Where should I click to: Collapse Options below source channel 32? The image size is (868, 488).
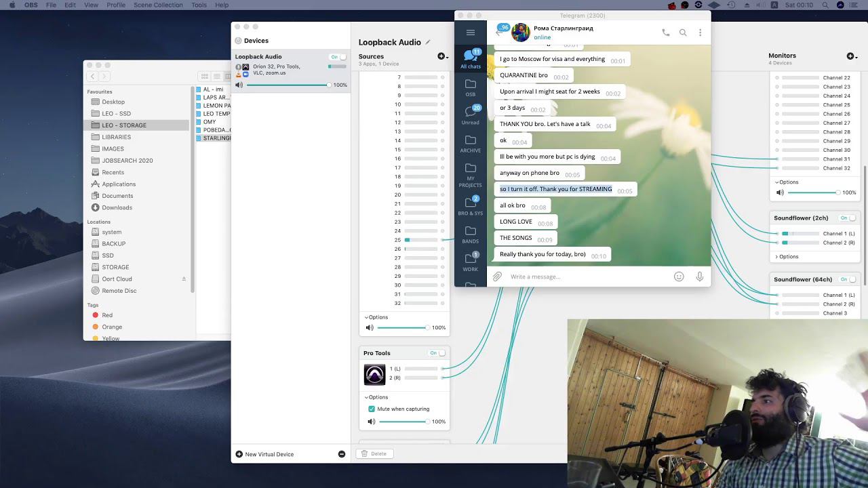tap(376, 317)
